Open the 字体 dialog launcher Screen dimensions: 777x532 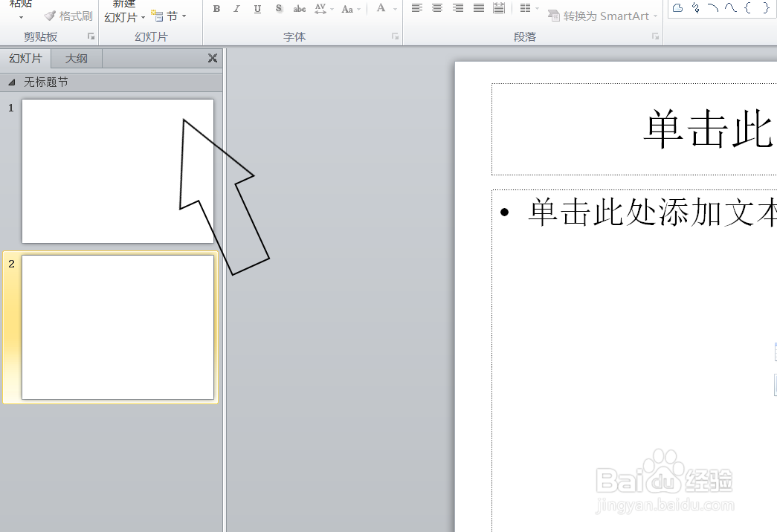coord(395,36)
